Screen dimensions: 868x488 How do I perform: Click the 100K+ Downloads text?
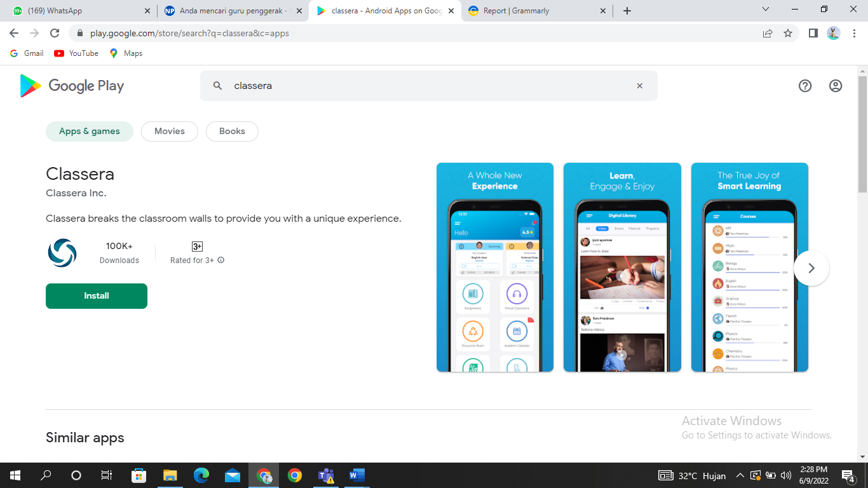click(x=119, y=253)
